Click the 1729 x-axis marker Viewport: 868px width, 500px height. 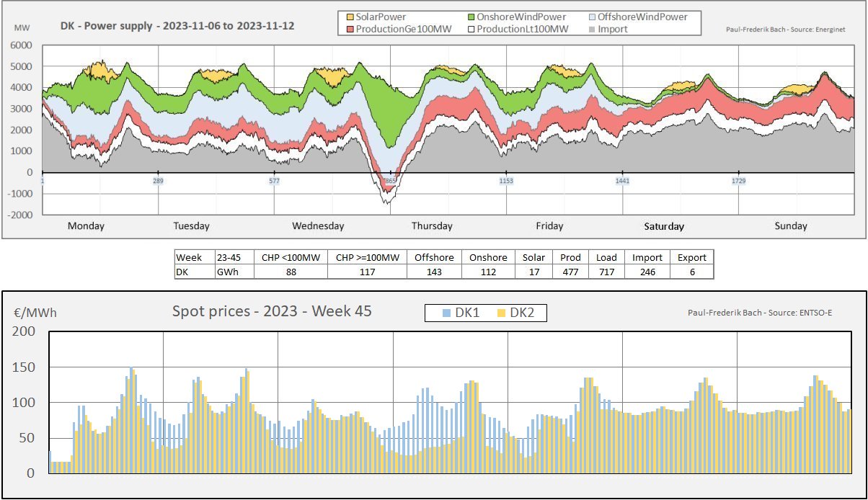738,181
